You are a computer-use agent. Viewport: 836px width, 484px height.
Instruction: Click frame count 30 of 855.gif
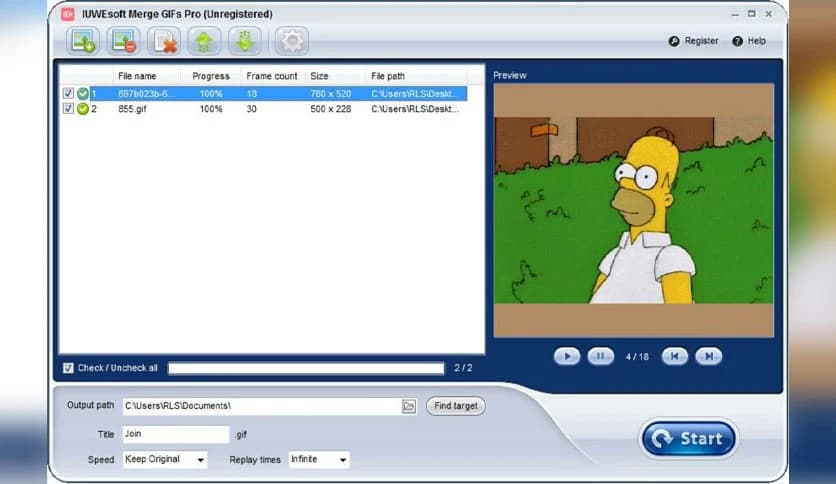[252, 109]
